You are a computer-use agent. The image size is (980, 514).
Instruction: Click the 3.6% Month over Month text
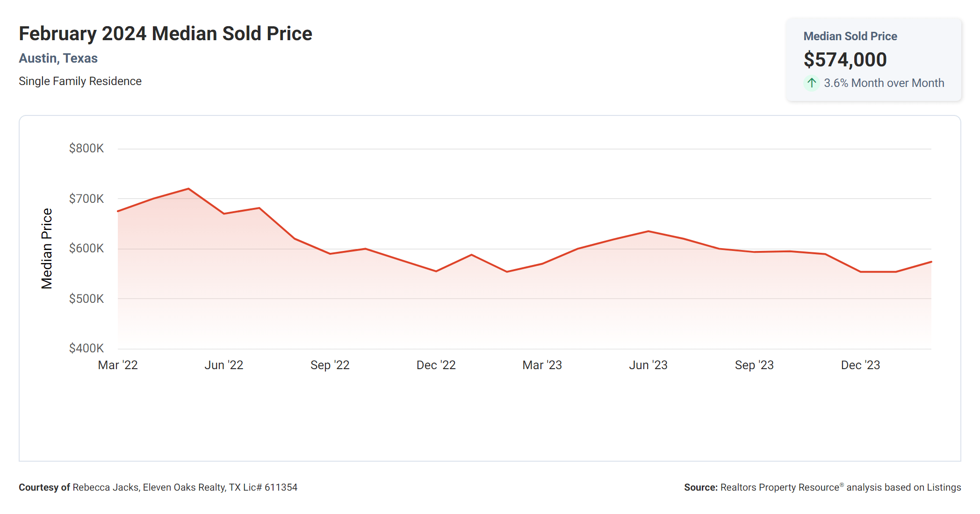pyautogui.click(x=884, y=83)
